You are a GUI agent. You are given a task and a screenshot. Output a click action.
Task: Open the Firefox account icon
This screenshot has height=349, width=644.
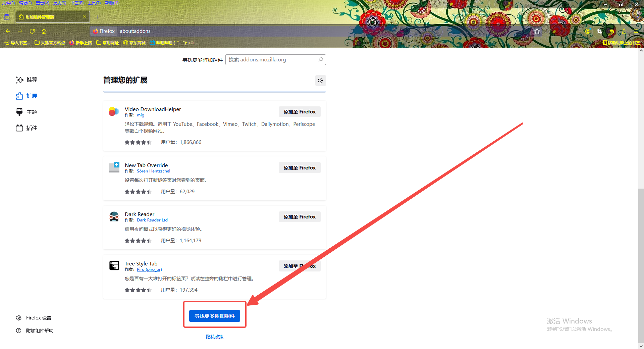(x=588, y=31)
